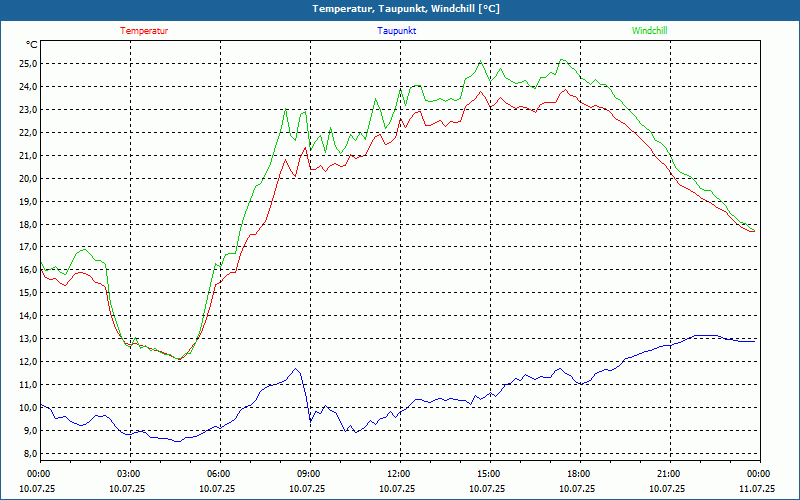
Task: Click the 14,0 y-axis value
Action: pos(28,316)
